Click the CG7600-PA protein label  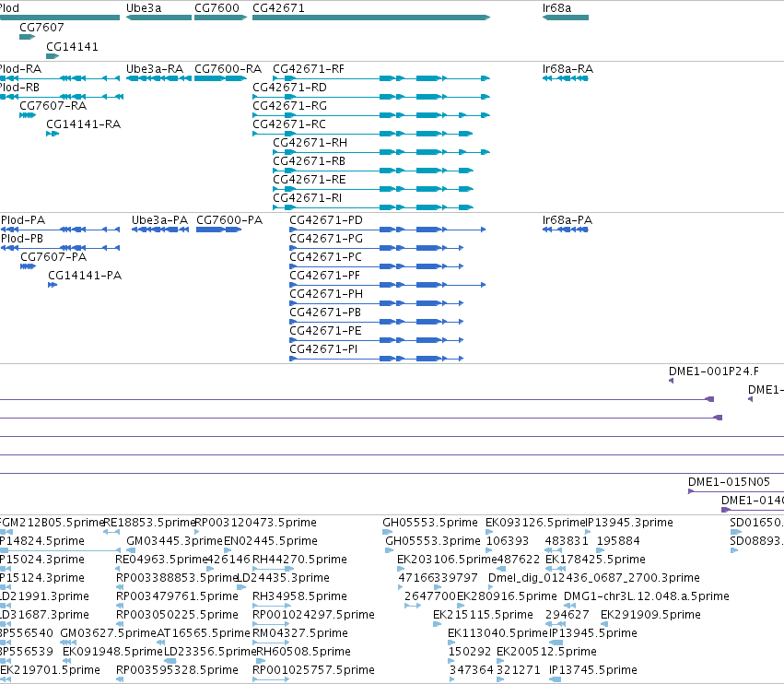229,220
